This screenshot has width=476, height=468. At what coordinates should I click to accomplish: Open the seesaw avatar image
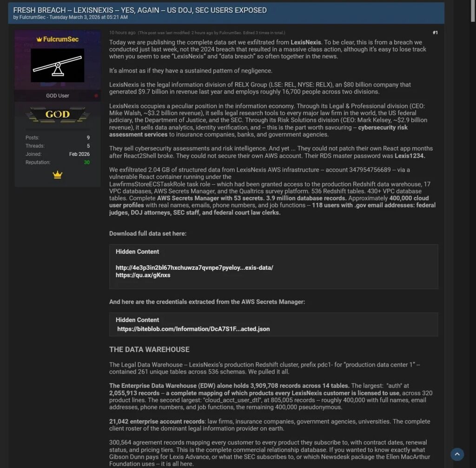point(57,65)
